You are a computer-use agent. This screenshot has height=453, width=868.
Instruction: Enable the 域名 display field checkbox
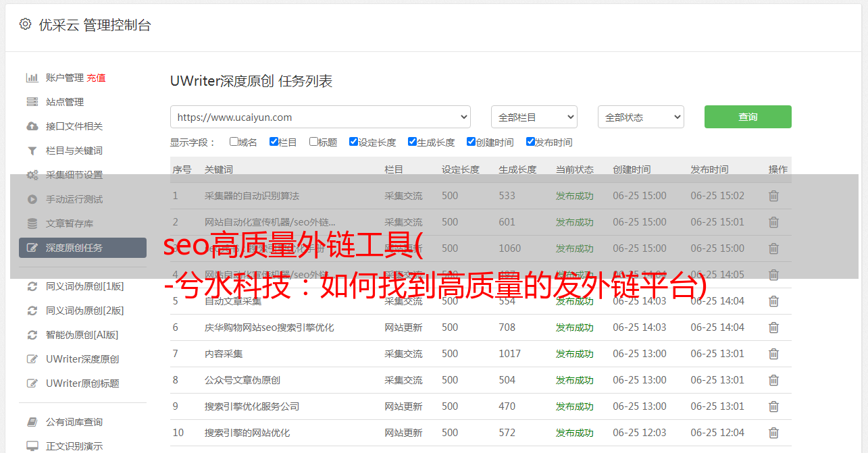(234, 142)
